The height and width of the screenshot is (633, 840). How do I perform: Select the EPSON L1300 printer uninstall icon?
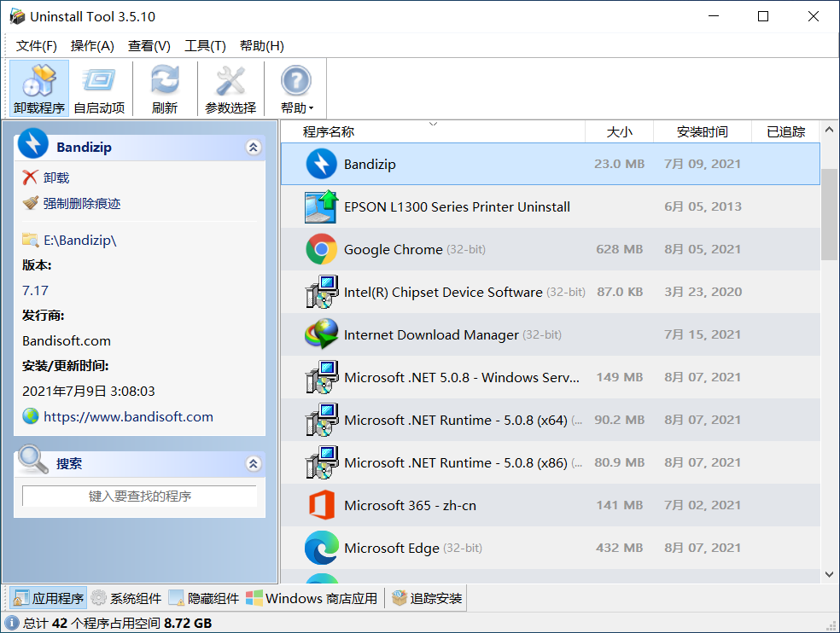pos(322,206)
